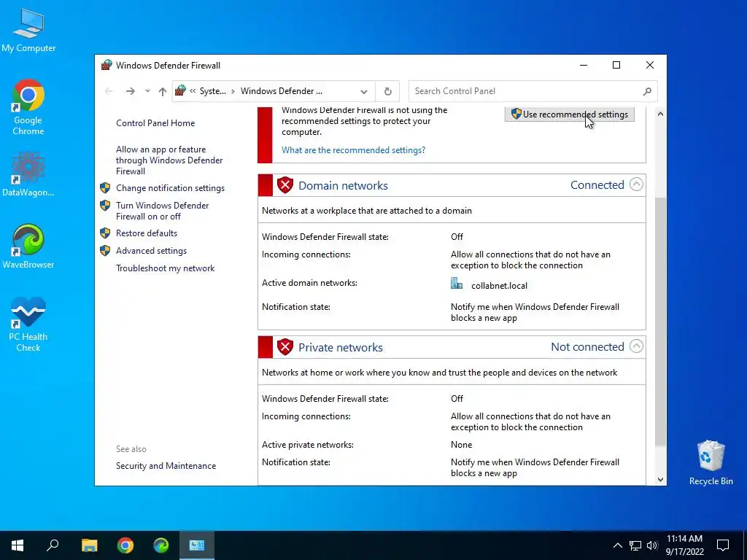
Task: Click the search magnifier in Control Panel
Action: coord(647,91)
